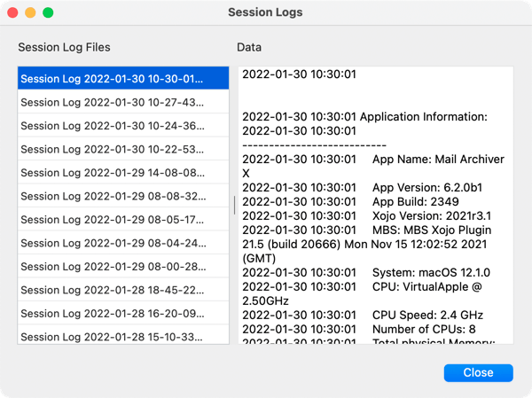
Task: Select Session Log 2022-01-28 18-45-22 entry
Action: pos(123,289)
